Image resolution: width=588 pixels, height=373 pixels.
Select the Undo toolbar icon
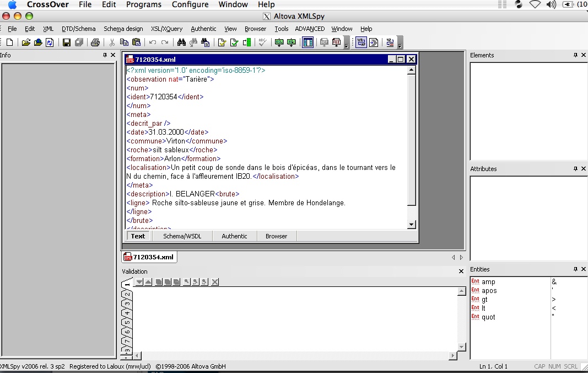click(153, 42)
